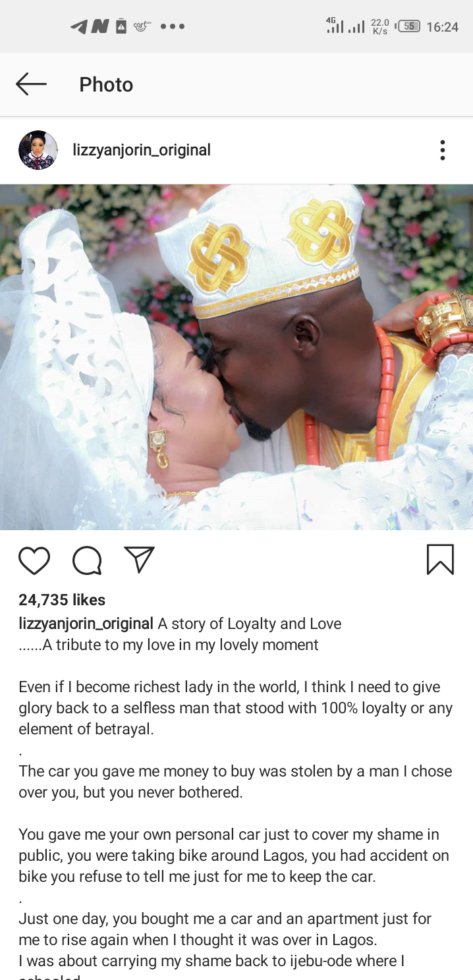Image resolution: width=473 pixels, height=980 pixels.
Task: Open lizzyanjorin_original username in post header
Action: (x=142, y=150)
